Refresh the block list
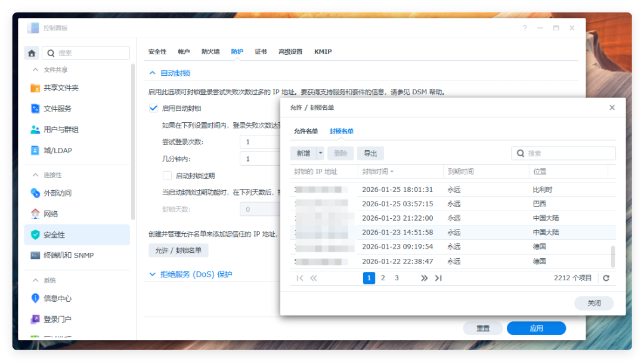 (606, 278)
